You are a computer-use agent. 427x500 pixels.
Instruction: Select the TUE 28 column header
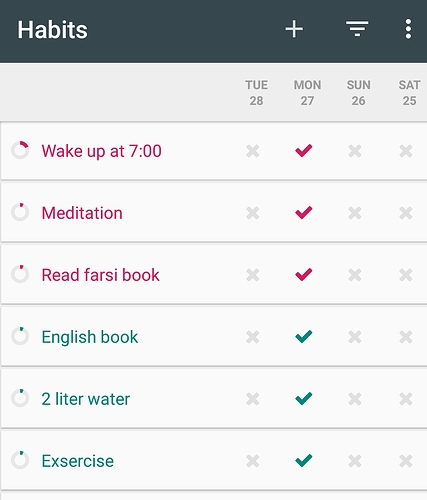(x=256, y=93)
